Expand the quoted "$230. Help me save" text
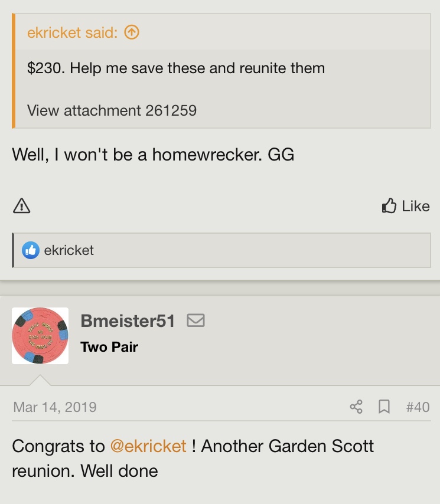 point(176,68)
